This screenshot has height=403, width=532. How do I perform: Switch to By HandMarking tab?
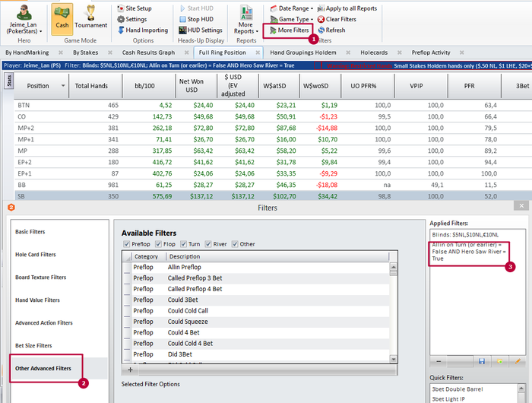pos(27,52)
